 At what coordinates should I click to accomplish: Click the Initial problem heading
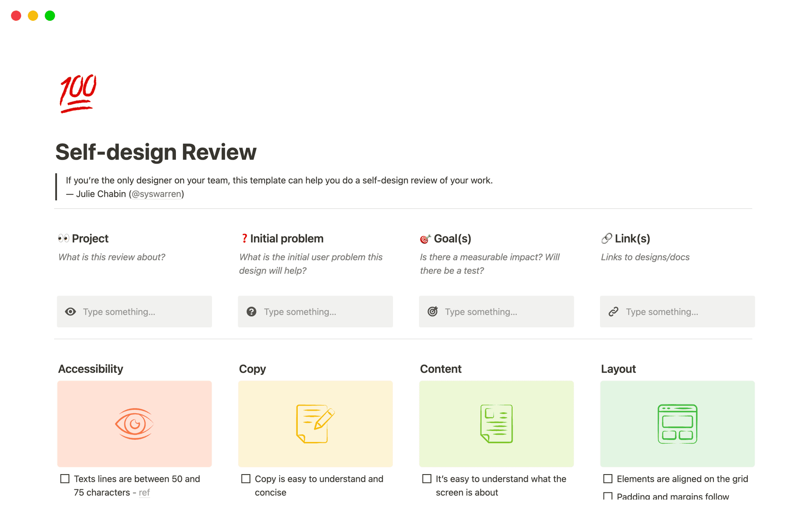pos(287,239)
